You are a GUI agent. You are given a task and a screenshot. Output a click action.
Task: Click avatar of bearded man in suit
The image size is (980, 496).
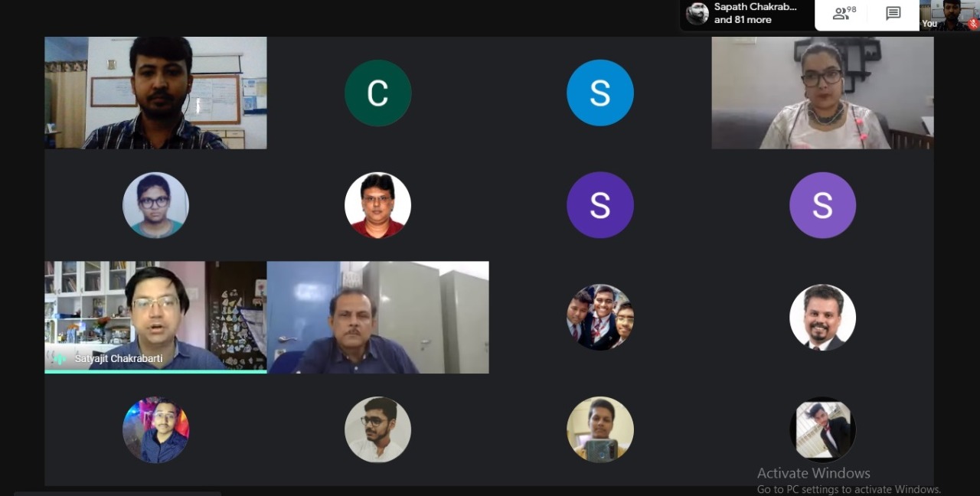click(822, 317)
